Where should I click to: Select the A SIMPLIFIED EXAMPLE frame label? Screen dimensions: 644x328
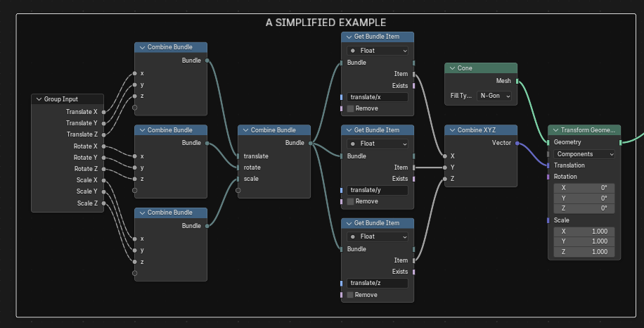[326, 23]
